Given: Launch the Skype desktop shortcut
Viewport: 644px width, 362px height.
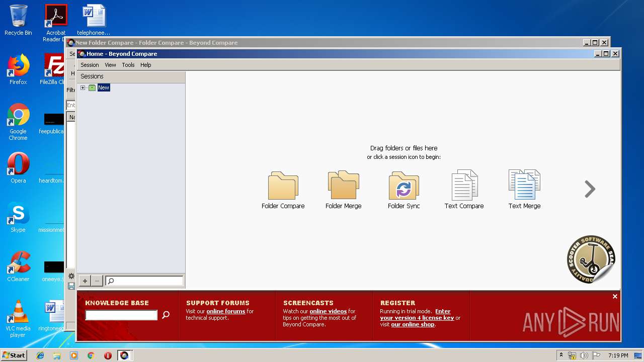Looking at the screenshot, I should click(18, 217).
